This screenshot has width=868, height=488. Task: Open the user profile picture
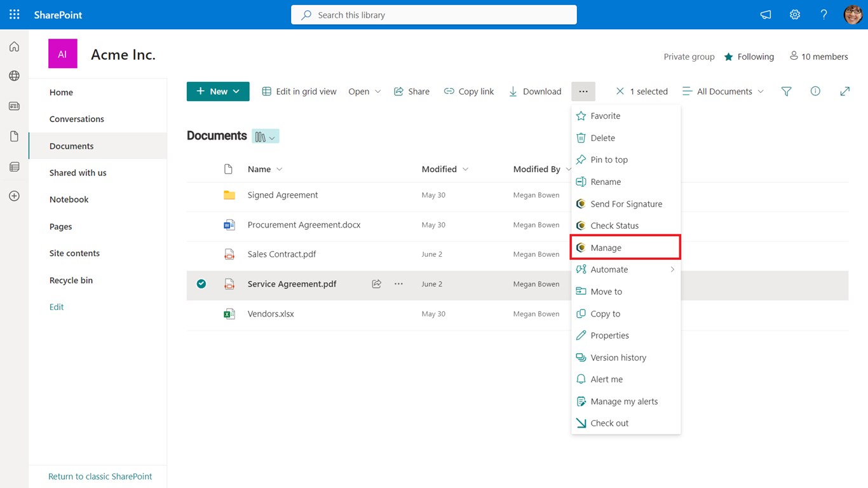pos(853,15)
